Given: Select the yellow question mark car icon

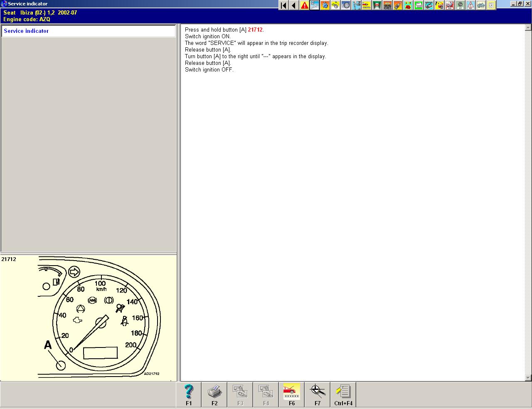Looking at the screenshot, I should [439, 5].
